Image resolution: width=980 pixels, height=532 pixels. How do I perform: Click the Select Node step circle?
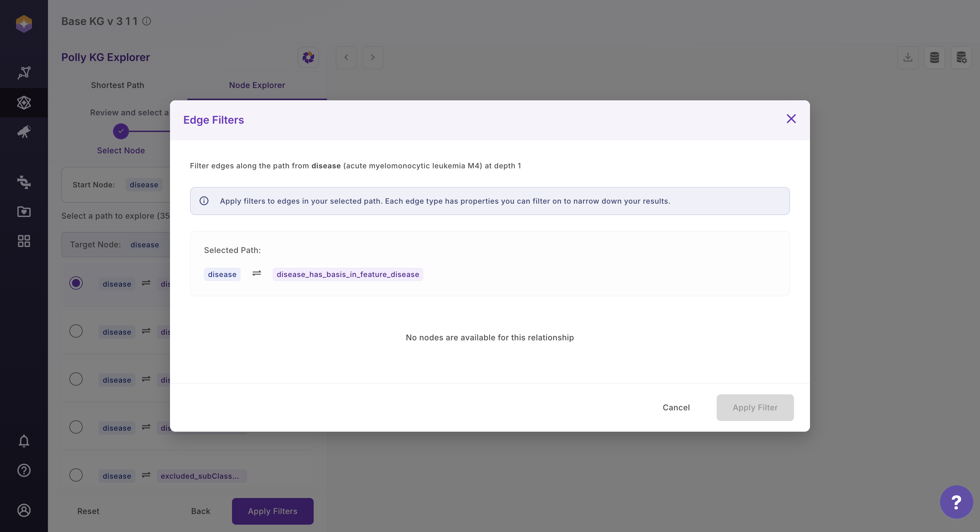[121, 131]
